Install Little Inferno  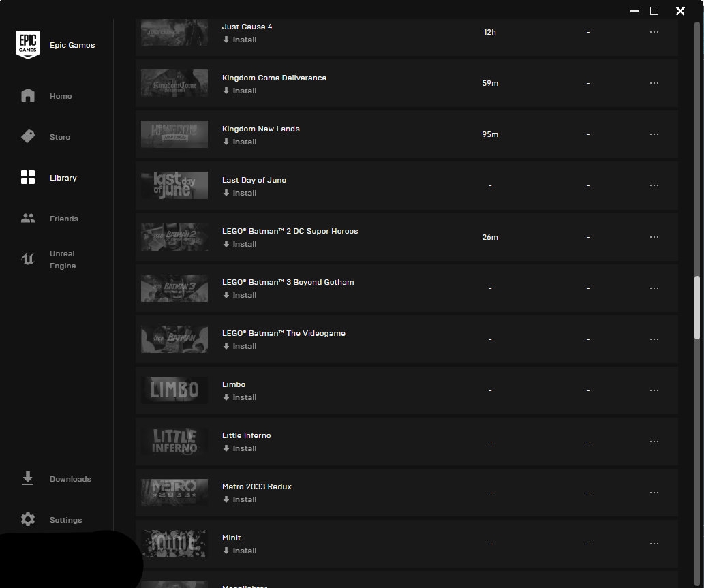point(240,449)
